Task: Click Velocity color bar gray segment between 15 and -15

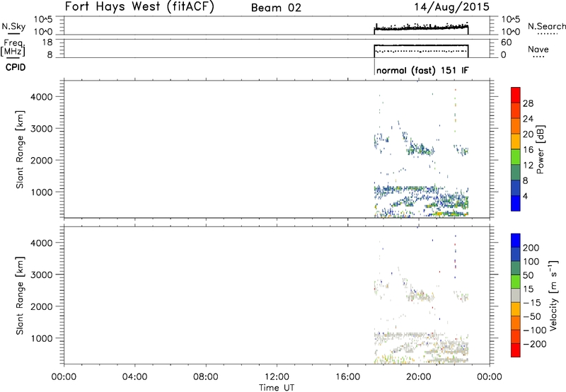Action: 516,295
